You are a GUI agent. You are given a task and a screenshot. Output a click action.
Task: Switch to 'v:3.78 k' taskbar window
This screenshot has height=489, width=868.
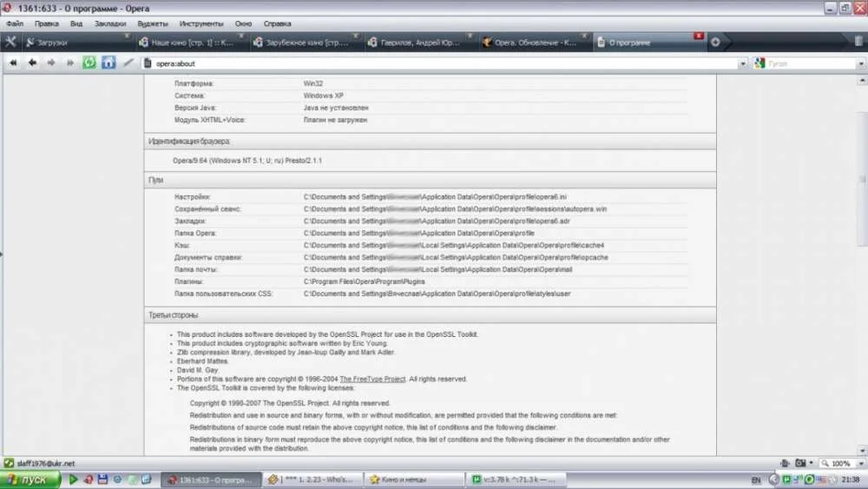pos(516,479)
